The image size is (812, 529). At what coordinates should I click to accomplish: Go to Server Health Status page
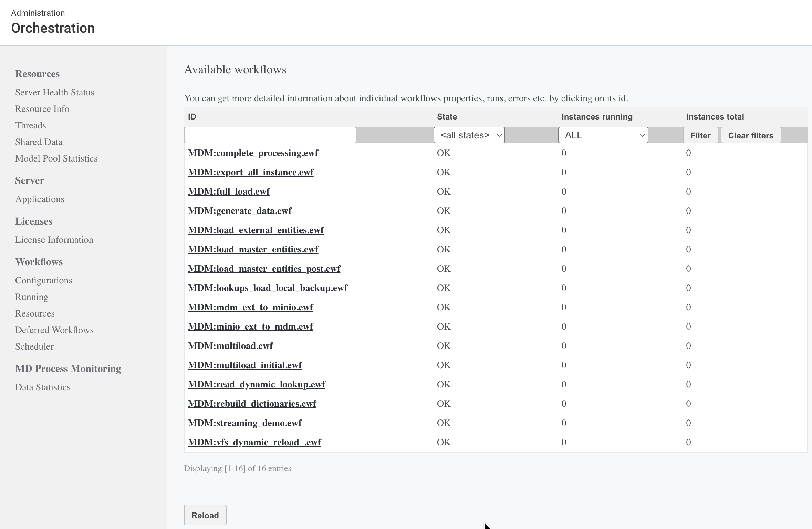55,92
